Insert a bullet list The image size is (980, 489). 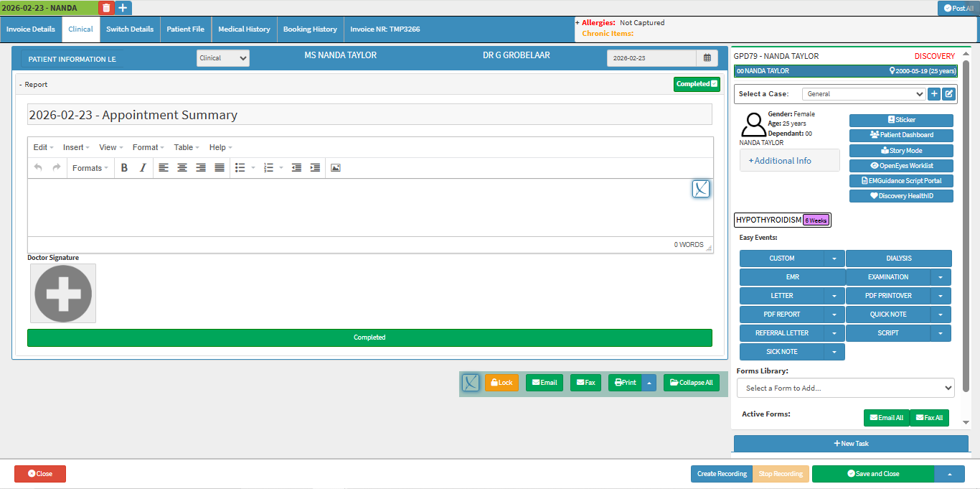(x=240, y=167)
